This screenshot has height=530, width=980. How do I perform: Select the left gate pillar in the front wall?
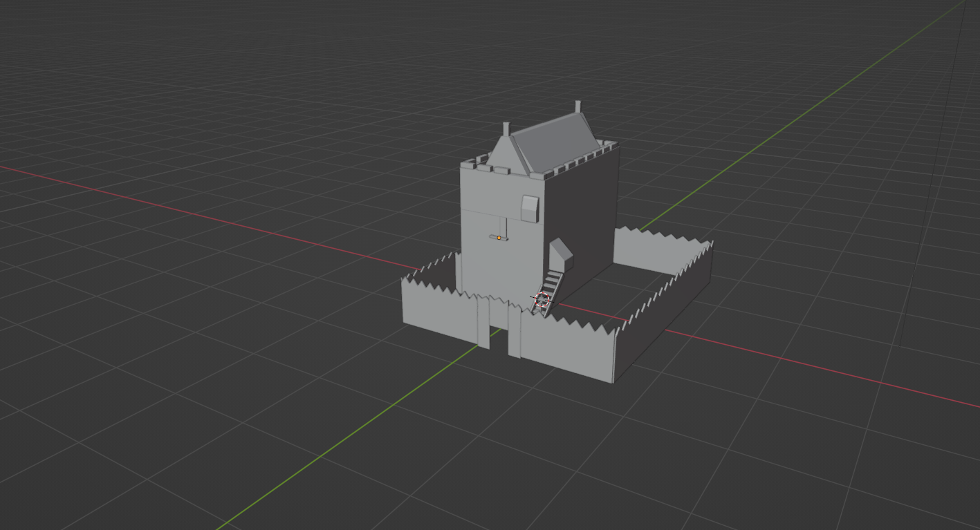(483, 321)
